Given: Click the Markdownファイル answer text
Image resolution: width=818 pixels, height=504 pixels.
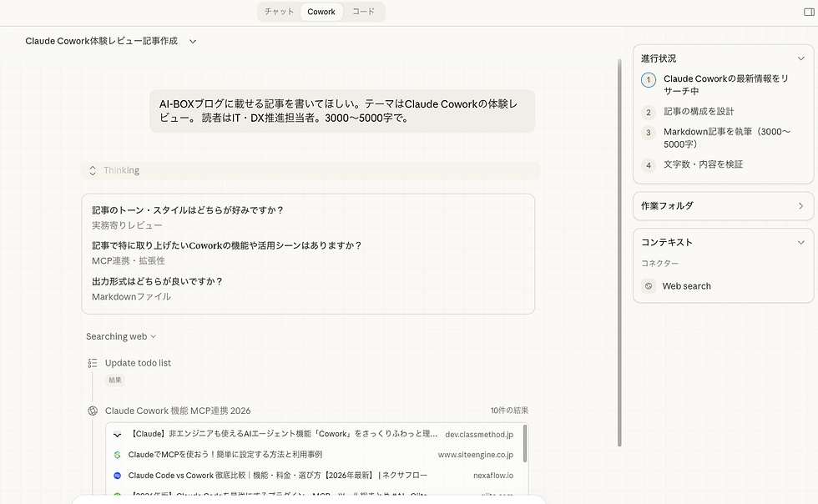Looking at the screenshot, I should click(x=132, y=297).
